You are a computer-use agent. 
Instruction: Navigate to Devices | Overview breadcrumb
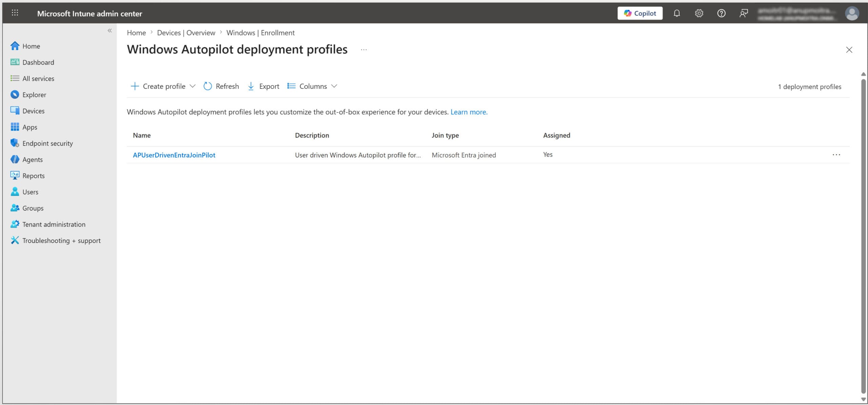(186, 33)
